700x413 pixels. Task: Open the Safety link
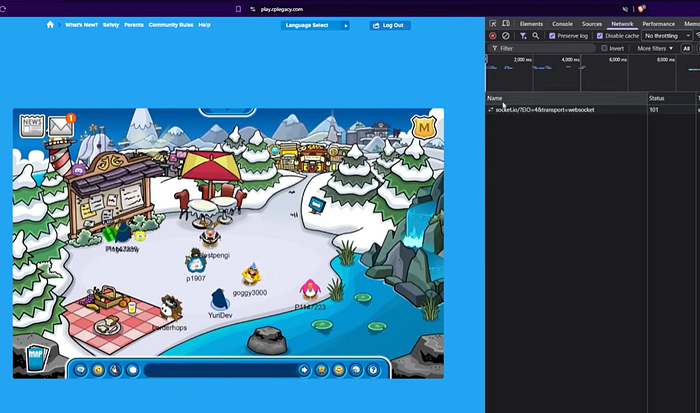point(111,25)
